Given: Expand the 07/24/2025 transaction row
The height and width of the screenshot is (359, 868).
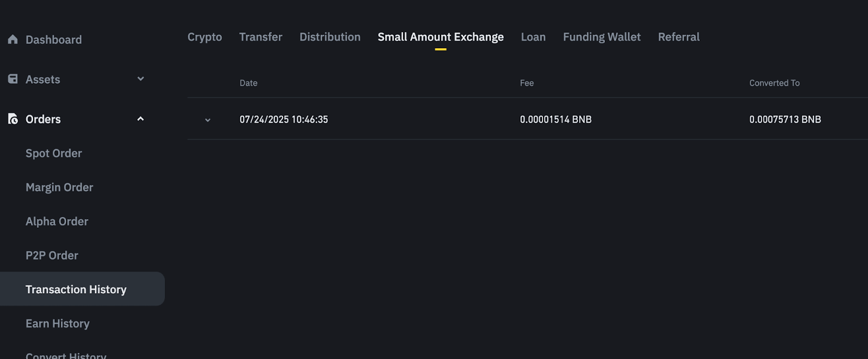Looking at the screenshot, I should tap(207, 120).
